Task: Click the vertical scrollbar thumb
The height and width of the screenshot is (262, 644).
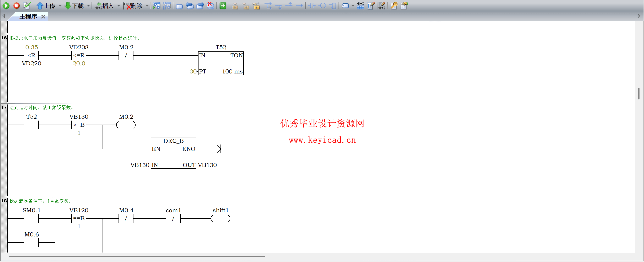Action: 639,94
